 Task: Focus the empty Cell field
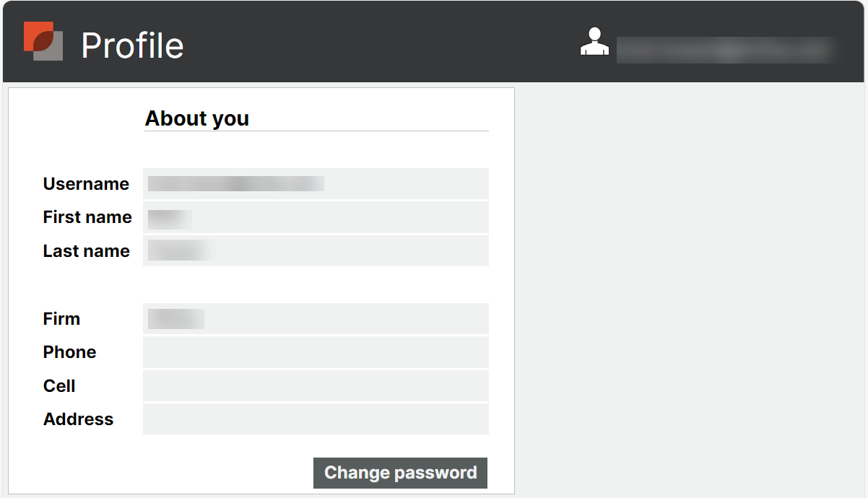tap(316, 386)
